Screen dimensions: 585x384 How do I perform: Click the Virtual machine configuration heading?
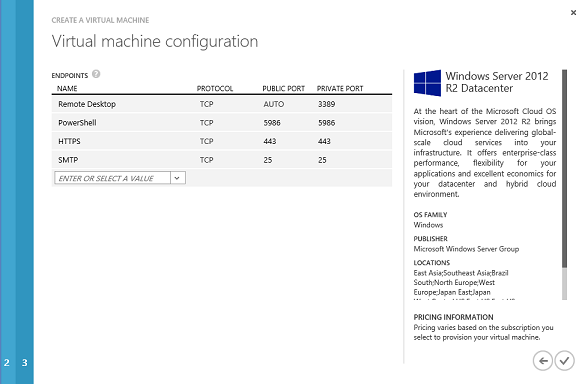pos(155,41)
